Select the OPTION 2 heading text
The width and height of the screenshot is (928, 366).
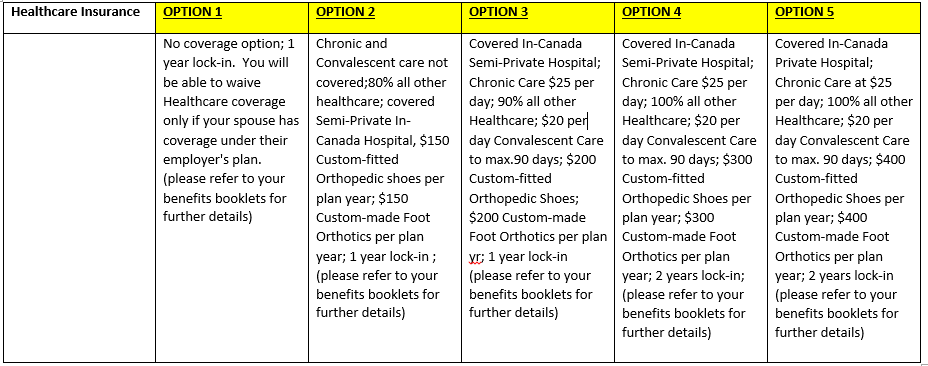pyautogui.click(x=346, y=12)
